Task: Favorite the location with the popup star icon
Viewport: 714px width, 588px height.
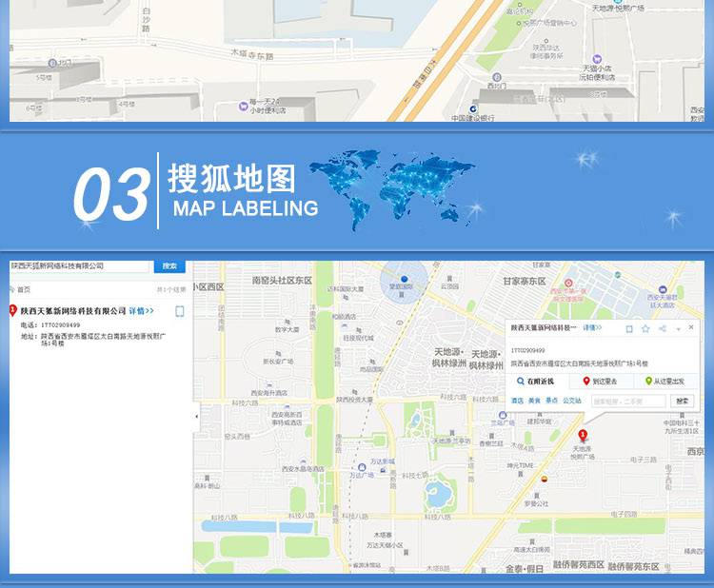Action: point(645,328)
